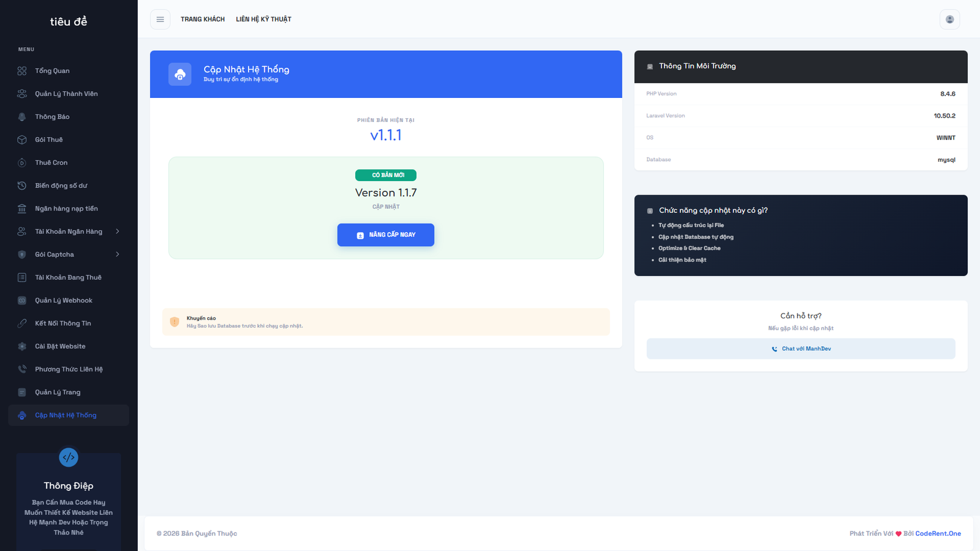Open Quản Lý Thành Viên via its icon

[21, 93]
